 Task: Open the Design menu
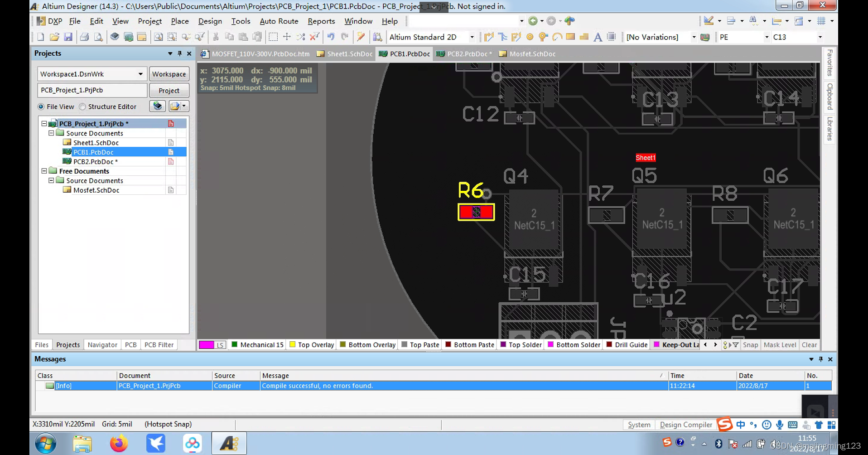point(210,21)
